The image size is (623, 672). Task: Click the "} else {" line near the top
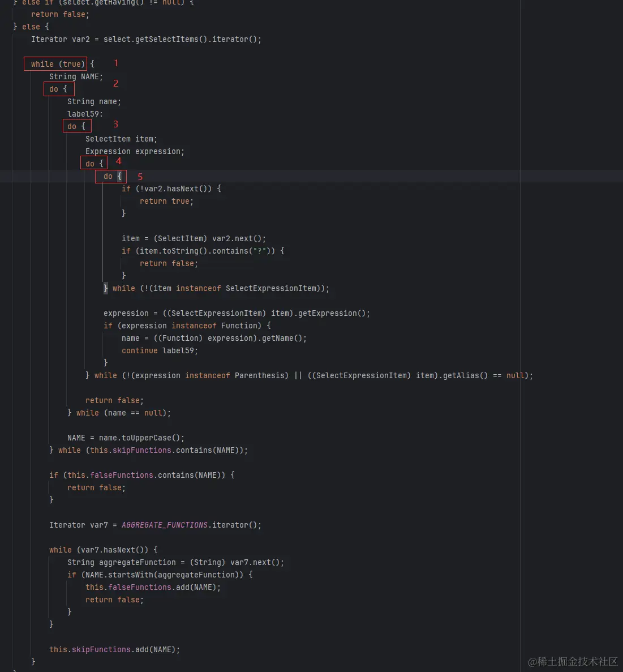[x=31, y=27]
